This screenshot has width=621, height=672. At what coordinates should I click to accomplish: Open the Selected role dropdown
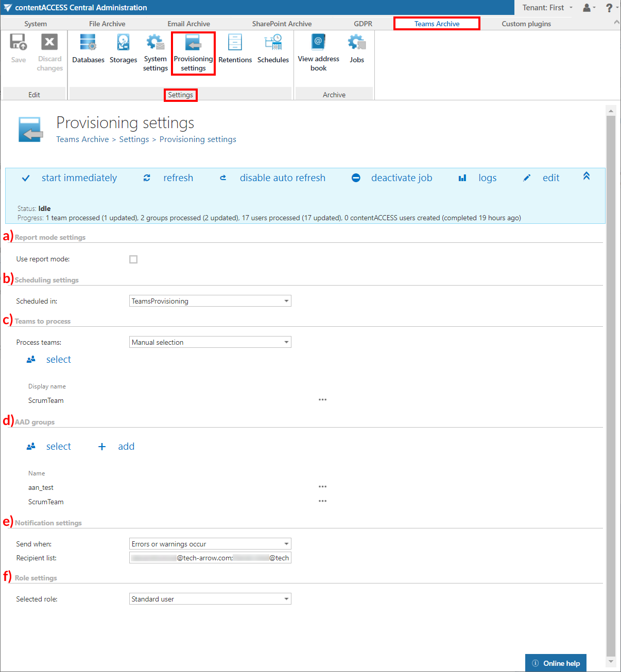[x=210, y=599]
